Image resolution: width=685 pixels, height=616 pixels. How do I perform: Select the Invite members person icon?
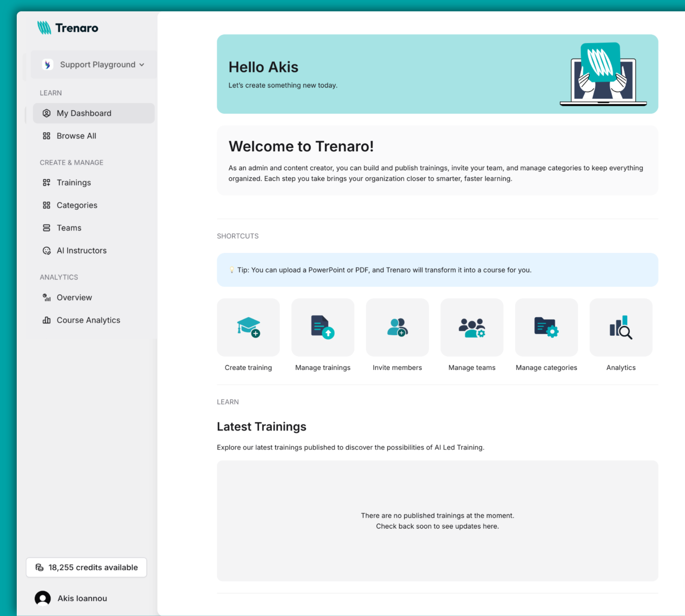(397, 327)
